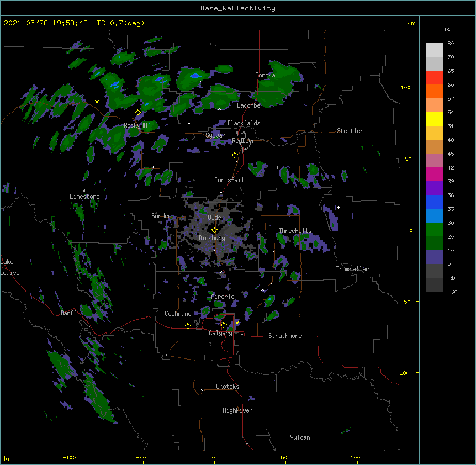
Task: Click the Lacombe city label
Action: pos(248,105)
